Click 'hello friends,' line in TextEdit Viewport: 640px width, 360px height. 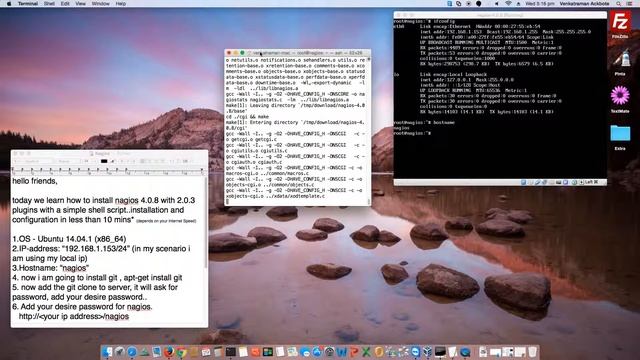coord(35,181)
